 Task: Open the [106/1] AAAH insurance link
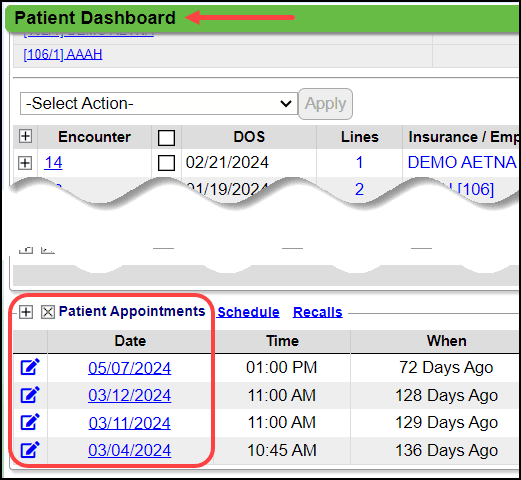coord(63,54)
